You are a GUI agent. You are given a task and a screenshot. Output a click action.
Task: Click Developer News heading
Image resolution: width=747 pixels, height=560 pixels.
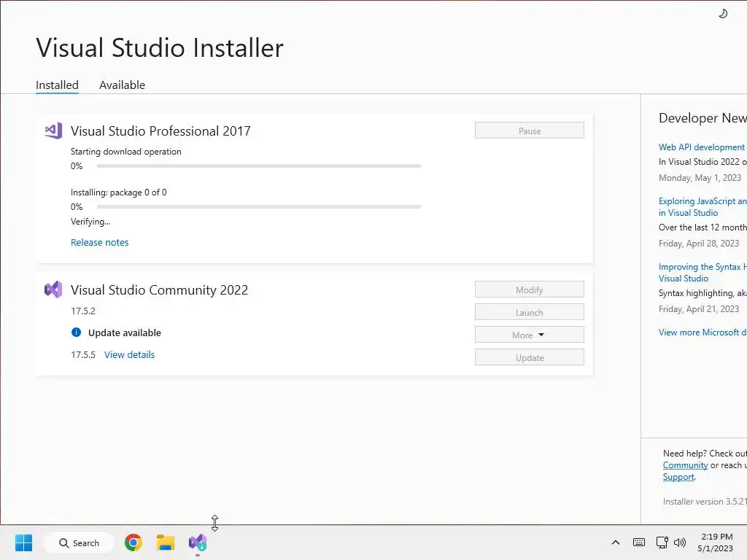tap(703, 118)
